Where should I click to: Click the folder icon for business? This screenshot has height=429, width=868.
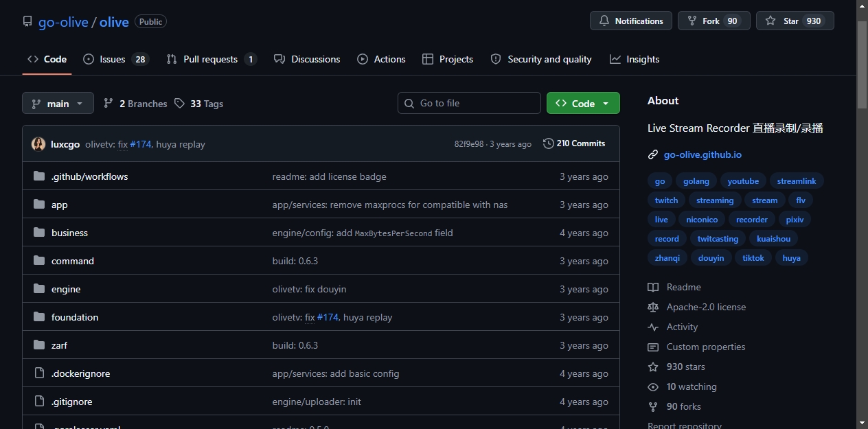tap(39, 233)
